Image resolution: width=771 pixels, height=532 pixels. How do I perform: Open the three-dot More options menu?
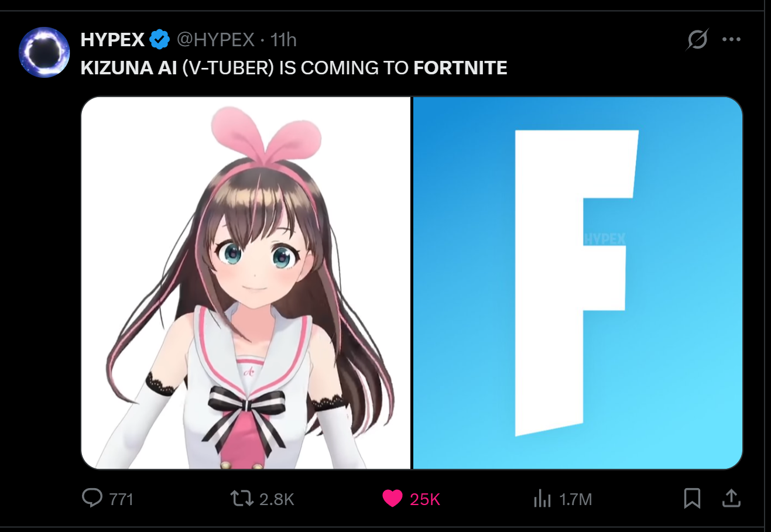(x=731, y=40)
